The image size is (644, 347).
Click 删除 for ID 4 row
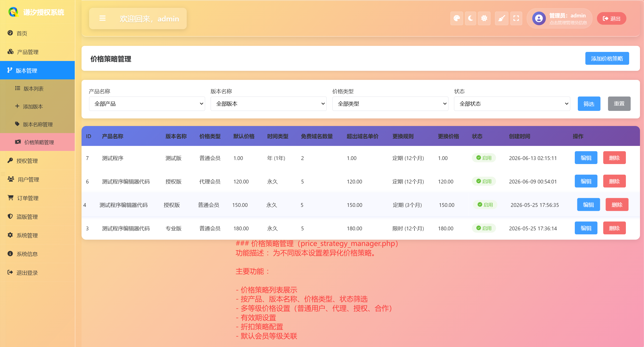point(617,205)
